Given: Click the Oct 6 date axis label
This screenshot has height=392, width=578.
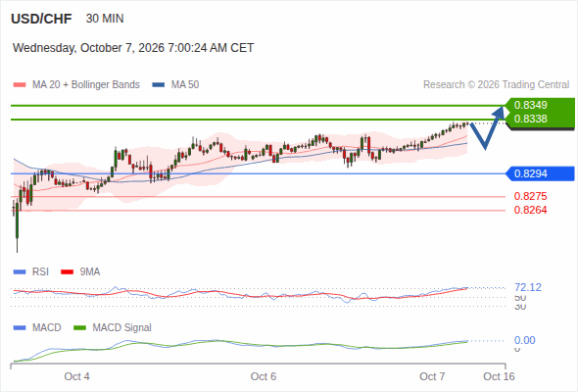Looking at the screenshot, I should [264, 376].
